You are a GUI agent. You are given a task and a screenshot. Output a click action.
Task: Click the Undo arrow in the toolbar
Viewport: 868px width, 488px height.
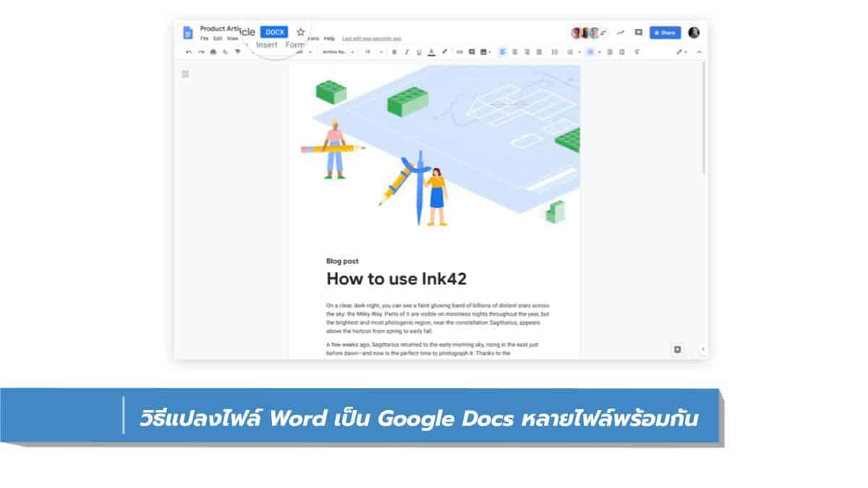189,52
